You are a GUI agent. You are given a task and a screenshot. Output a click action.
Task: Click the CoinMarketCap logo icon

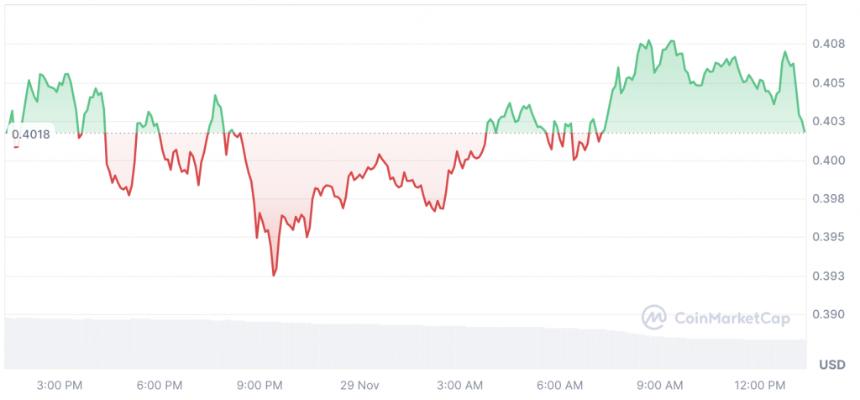(654, 318)
